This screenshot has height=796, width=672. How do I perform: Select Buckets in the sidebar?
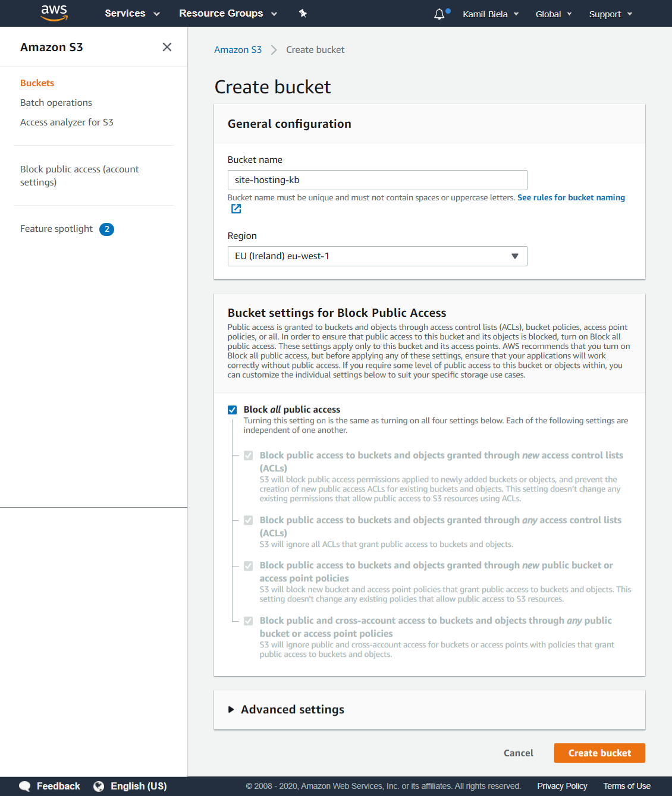[x=37, y=83]
